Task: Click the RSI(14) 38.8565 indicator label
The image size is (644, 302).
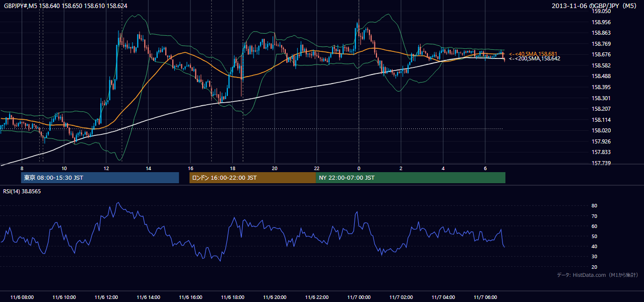Action: pyautogui.click(x=22, y=191)
